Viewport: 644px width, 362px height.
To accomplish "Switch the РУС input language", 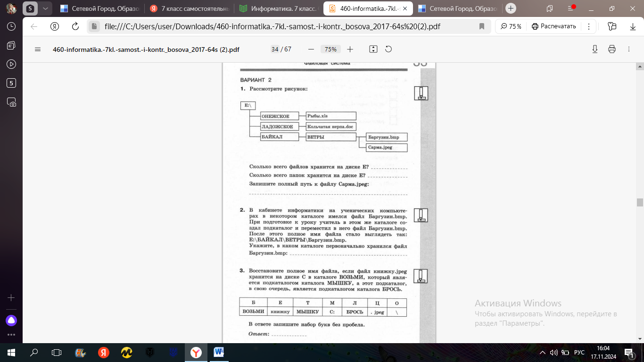I will coord(579,352).
